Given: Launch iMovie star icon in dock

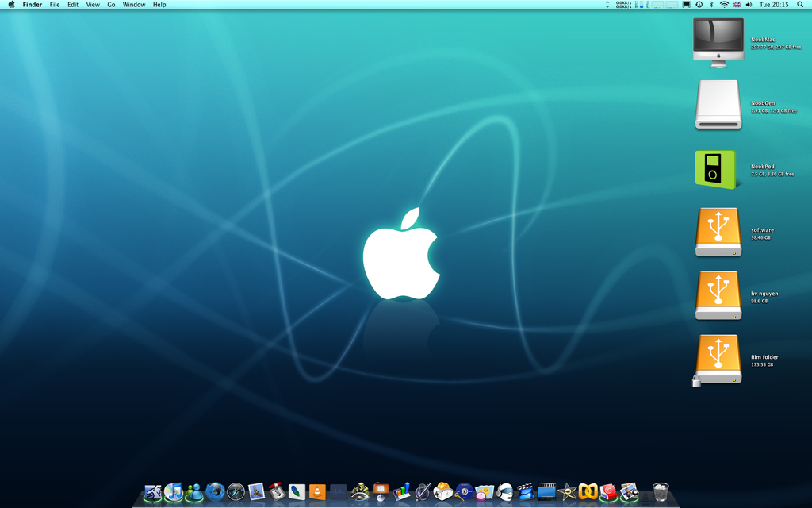Looking at the screenshot, I should (x=567, y=491).
